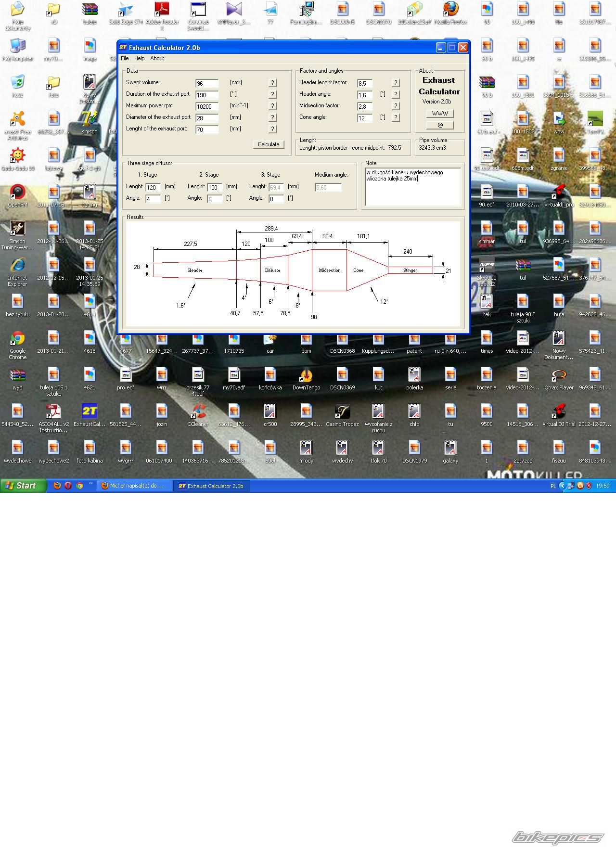The width and height of the screenshot is (616, 849).
Task: Open the Help menu
Action: pos(139,58)
